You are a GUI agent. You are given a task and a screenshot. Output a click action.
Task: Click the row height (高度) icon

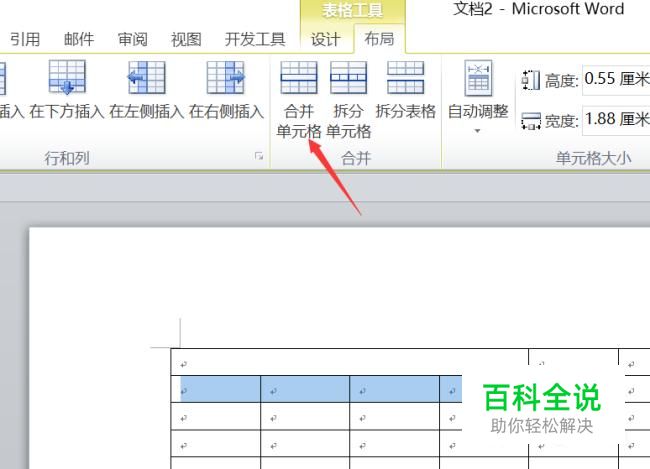point(531,80)
